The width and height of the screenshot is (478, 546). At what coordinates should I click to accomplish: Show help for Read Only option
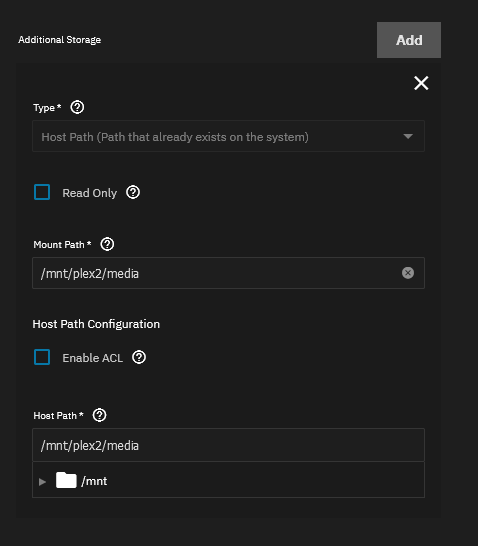[133, 192]
